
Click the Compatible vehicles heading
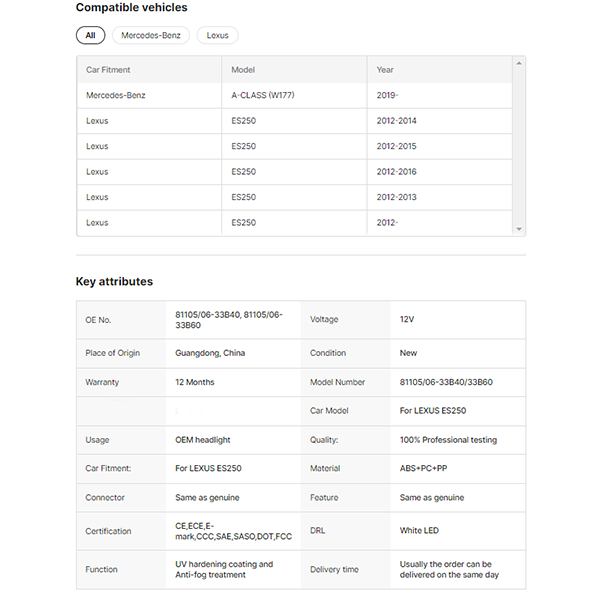click(x=131, y=8)
